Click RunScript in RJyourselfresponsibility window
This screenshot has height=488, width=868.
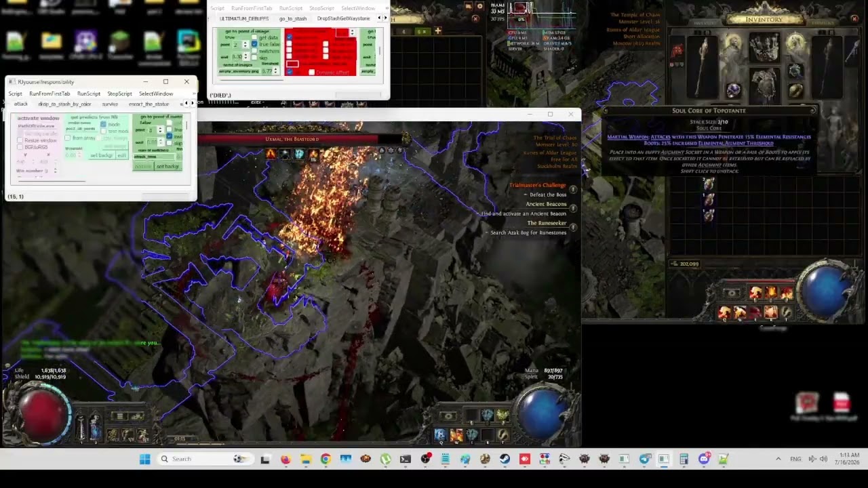point(89,94)
